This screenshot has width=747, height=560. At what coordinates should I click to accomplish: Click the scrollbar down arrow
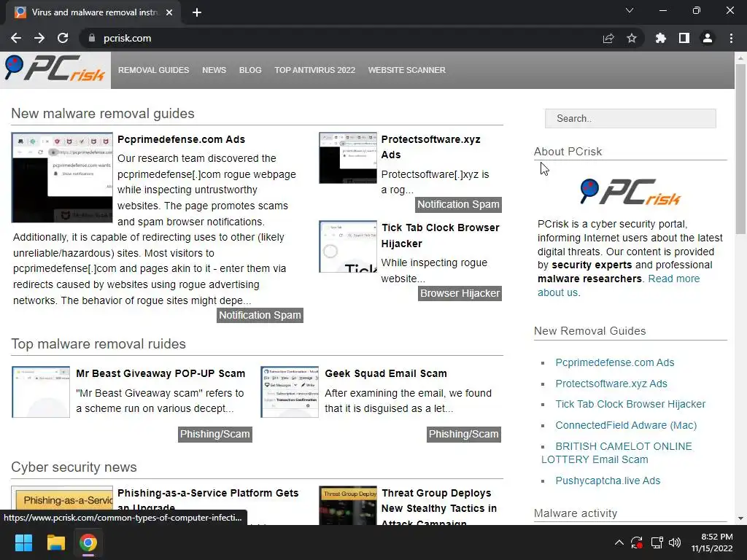click(x=740, y=518)
